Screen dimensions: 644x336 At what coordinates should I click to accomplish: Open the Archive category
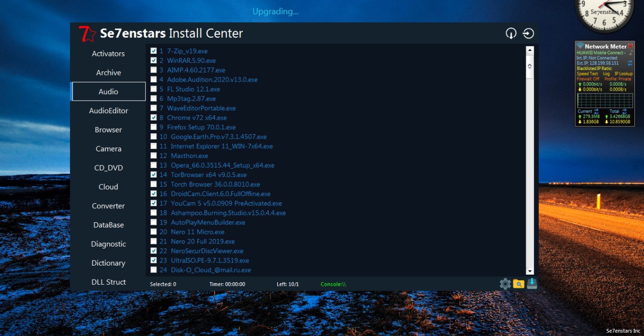108,72
